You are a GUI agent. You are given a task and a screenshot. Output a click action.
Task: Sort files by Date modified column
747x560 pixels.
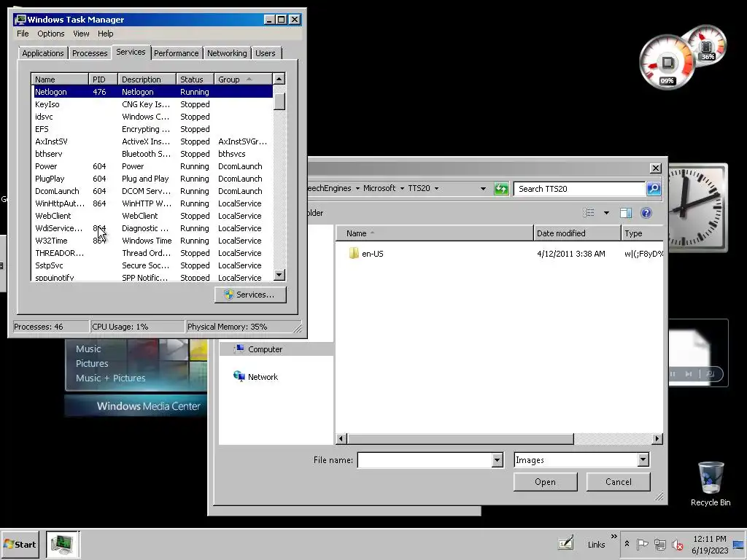[578, 233]
